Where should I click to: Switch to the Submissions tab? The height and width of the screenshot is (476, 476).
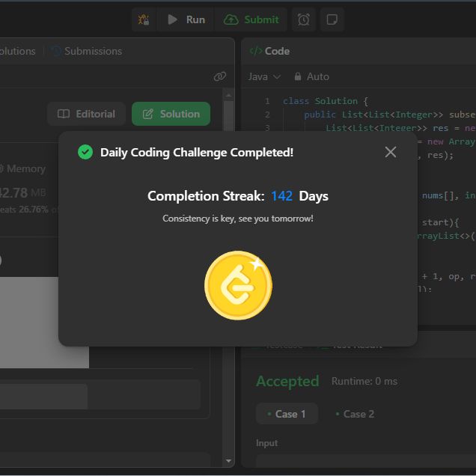point(87,51)
